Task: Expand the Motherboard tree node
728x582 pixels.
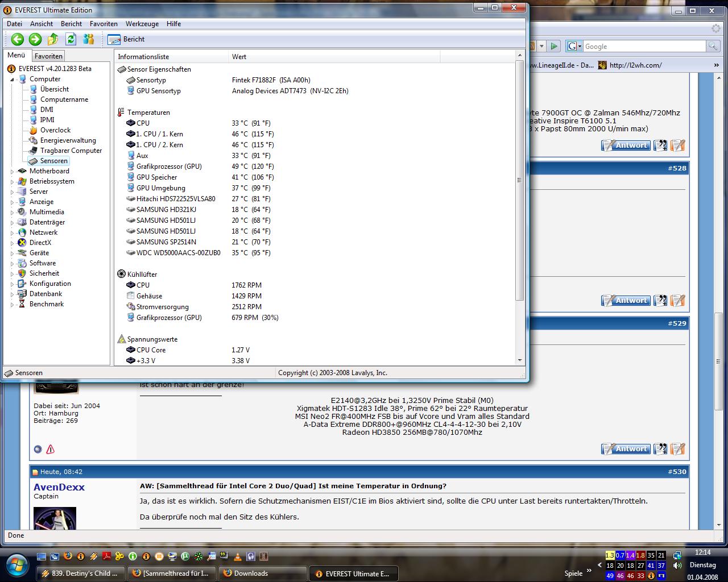Action: point(12,171)
